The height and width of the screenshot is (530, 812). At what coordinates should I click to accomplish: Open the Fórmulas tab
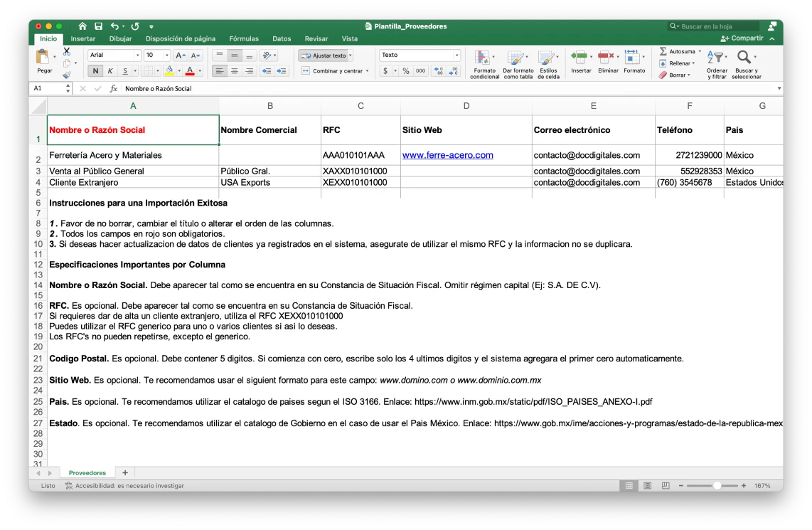pyautogui.click(x=244, y=39)
